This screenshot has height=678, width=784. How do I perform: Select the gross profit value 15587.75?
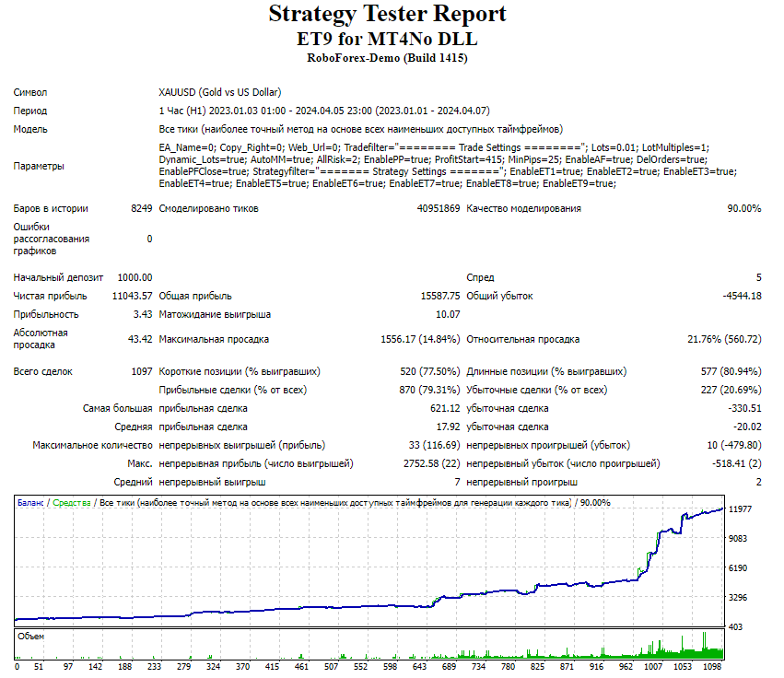(x=440, y=296)
